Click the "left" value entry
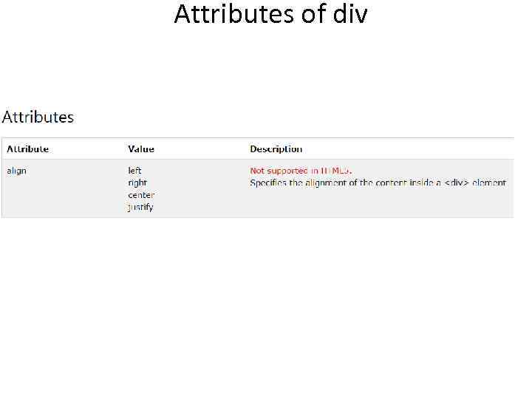This screenshot has height=399, width=532. pos(134,171)
